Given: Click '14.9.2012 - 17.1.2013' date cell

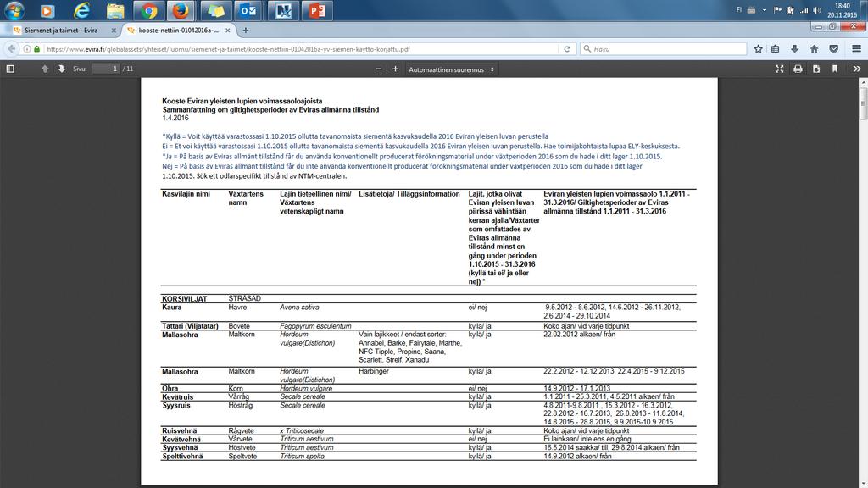Looking at the screenshot, I should coord(576,388).
